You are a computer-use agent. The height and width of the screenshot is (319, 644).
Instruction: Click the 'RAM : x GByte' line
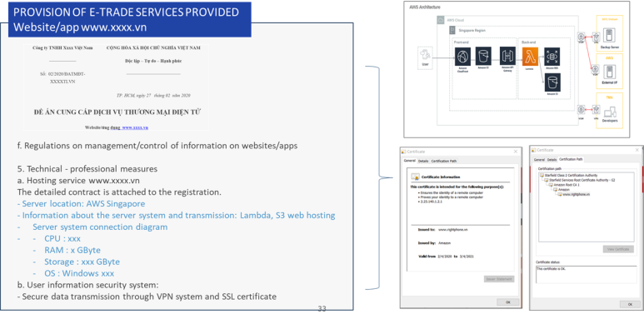coord(72,250)
